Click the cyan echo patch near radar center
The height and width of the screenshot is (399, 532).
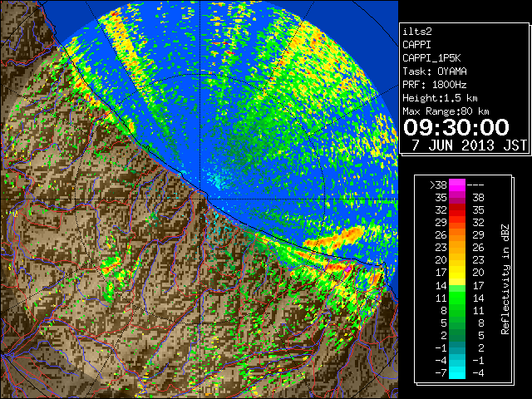click(x=218, y=181)
